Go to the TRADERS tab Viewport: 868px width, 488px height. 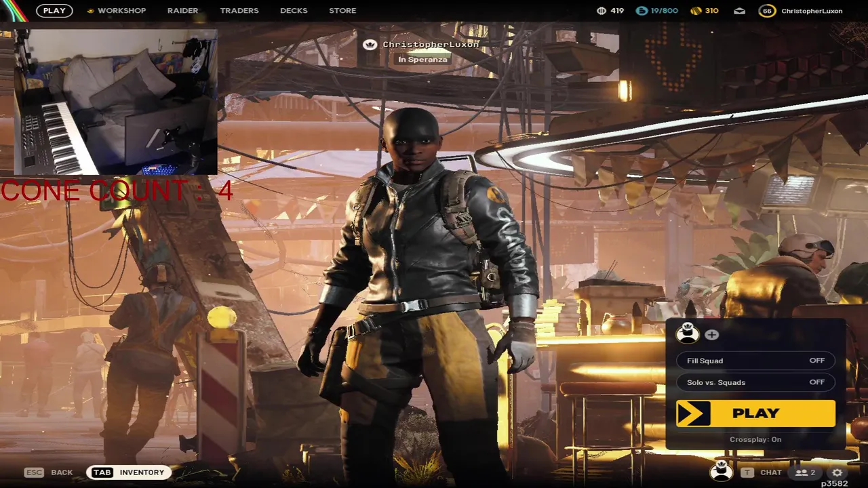(239, 11)
